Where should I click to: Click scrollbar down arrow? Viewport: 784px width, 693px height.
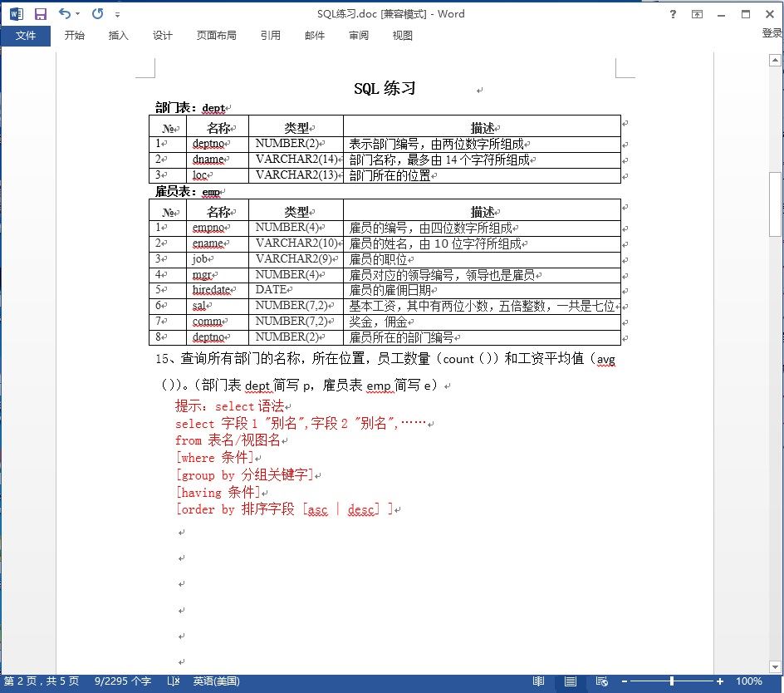coord(775,666)
